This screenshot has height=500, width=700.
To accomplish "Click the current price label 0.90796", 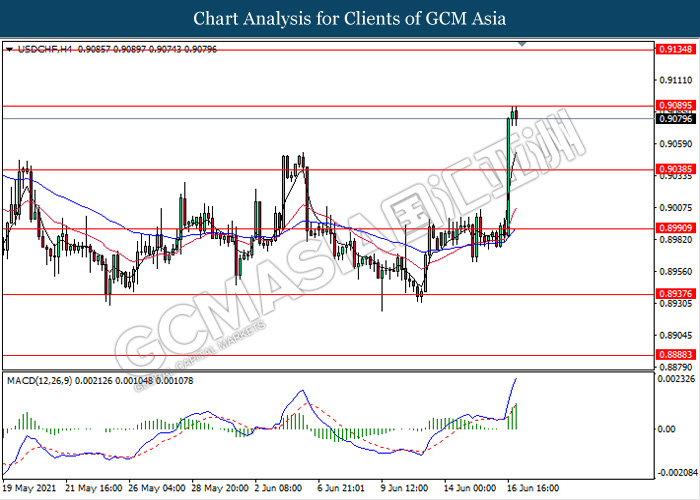I will 672,119.
